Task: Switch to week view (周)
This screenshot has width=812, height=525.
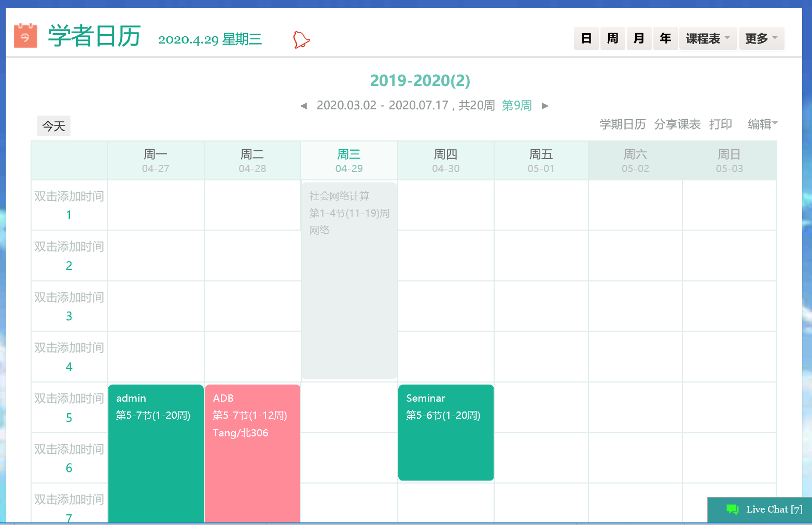Action: (x=612, y=38)
